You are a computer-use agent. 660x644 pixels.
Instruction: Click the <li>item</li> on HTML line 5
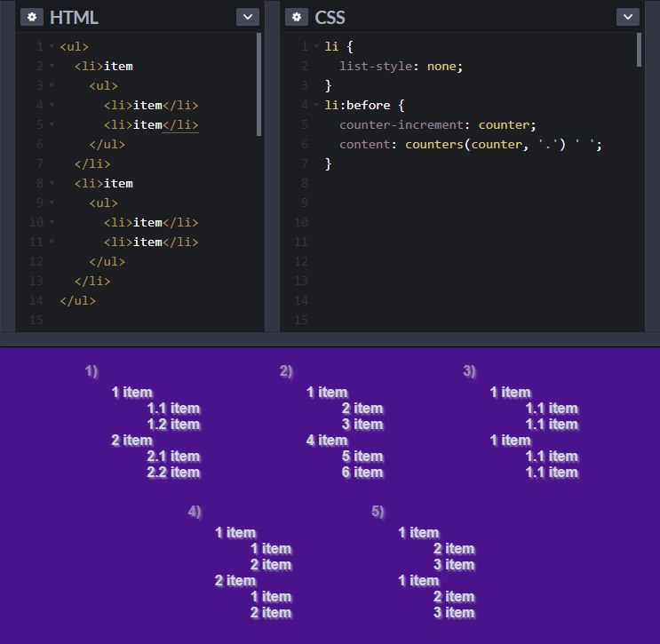(151, 124)
